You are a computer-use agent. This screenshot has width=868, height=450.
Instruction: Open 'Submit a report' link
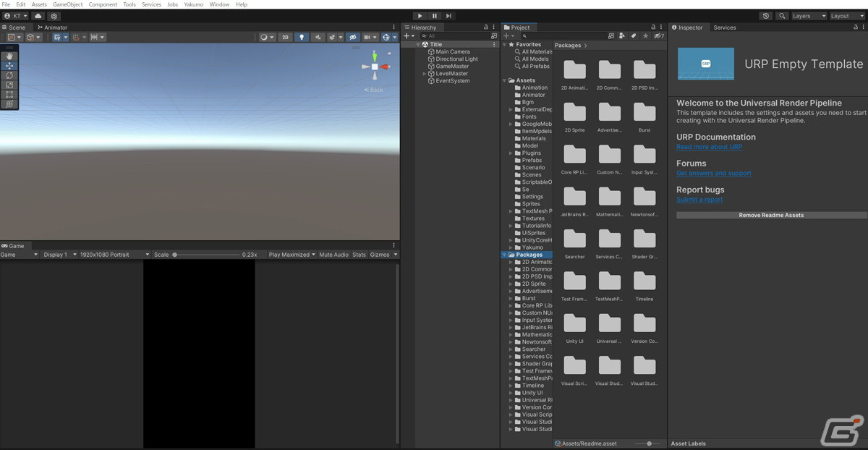tap(699, 199)
